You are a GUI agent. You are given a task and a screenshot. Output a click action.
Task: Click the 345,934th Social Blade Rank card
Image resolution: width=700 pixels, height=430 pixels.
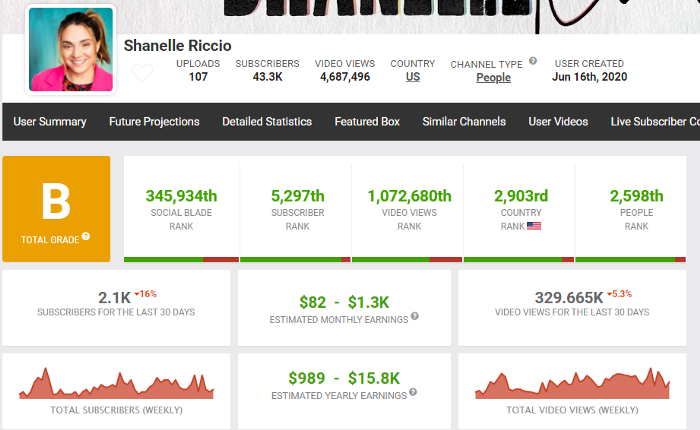[181, 207]
